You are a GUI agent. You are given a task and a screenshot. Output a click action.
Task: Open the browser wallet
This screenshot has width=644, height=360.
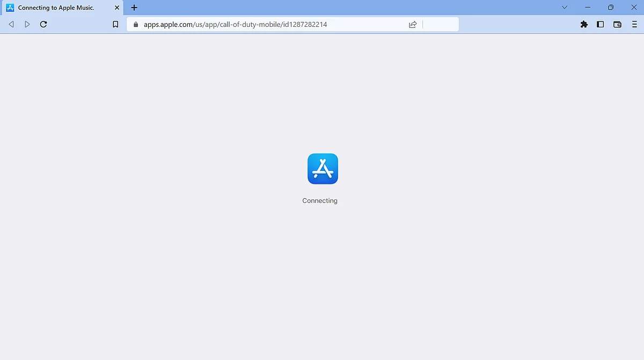pyautogui.click(x=617, y=24)
